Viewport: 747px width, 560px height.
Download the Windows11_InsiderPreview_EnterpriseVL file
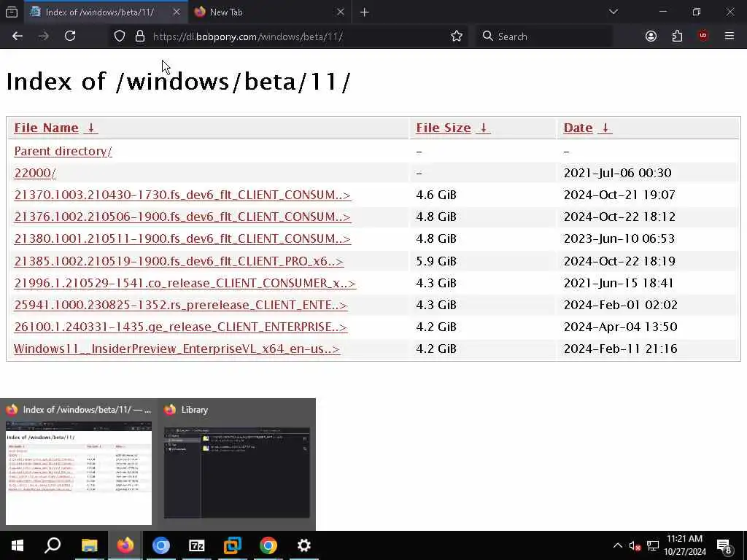[x=177, y=349]
